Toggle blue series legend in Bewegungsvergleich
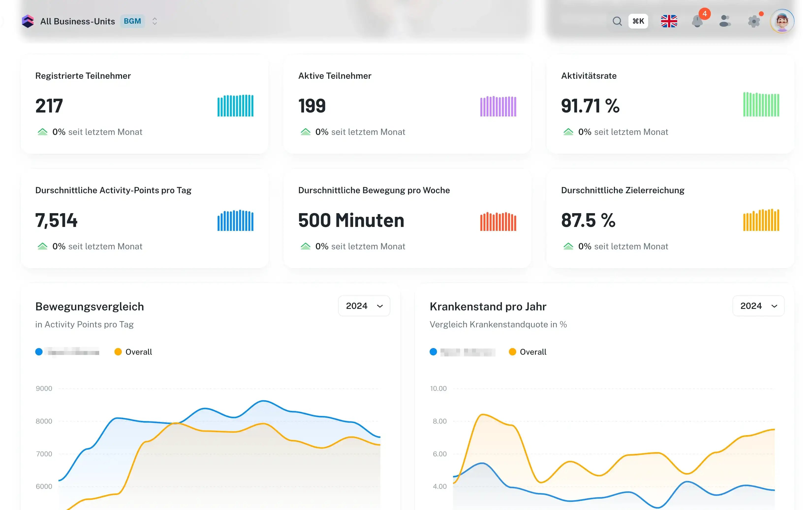The image size is (812, 510). [67, 352]
